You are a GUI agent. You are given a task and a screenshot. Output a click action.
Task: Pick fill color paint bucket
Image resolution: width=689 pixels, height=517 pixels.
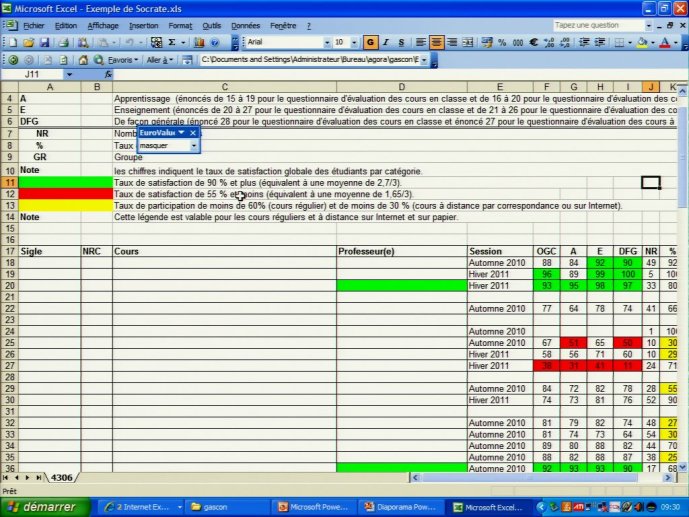(x=642, y=43)
